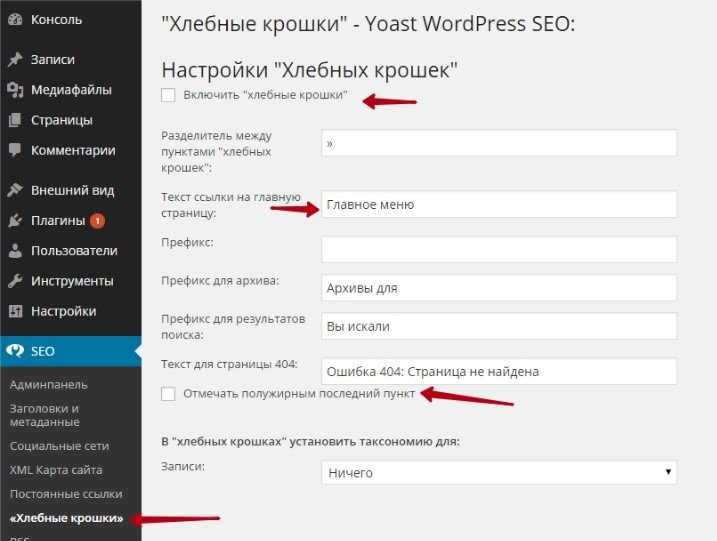This screenshot has width=717, height=541.
Task: Click the breadcrumb separator input field
Action: (499, 143)
